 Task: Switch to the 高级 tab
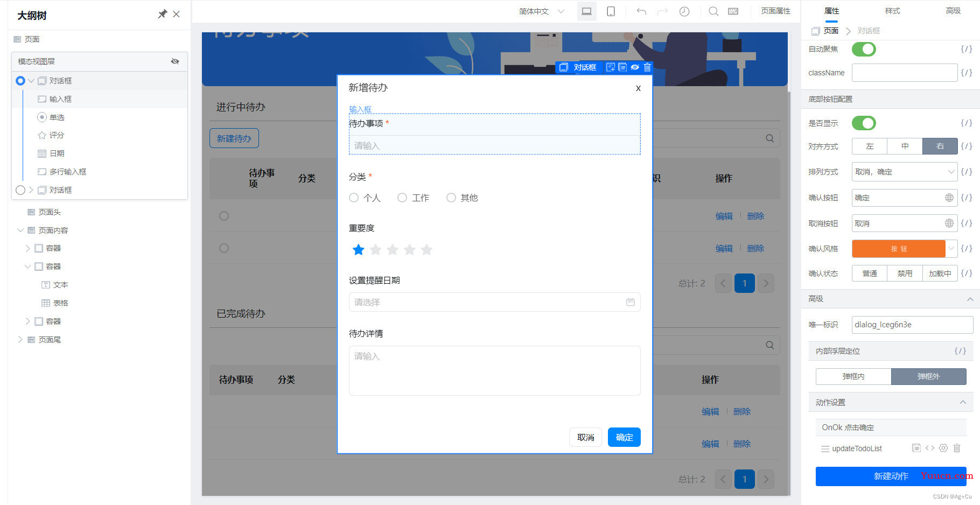click(x=953, y=11)
